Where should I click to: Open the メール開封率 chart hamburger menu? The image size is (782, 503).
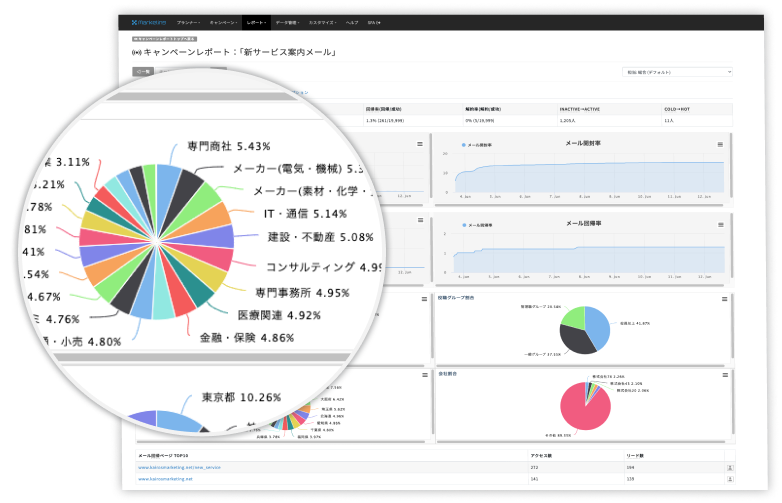point(720,145)
